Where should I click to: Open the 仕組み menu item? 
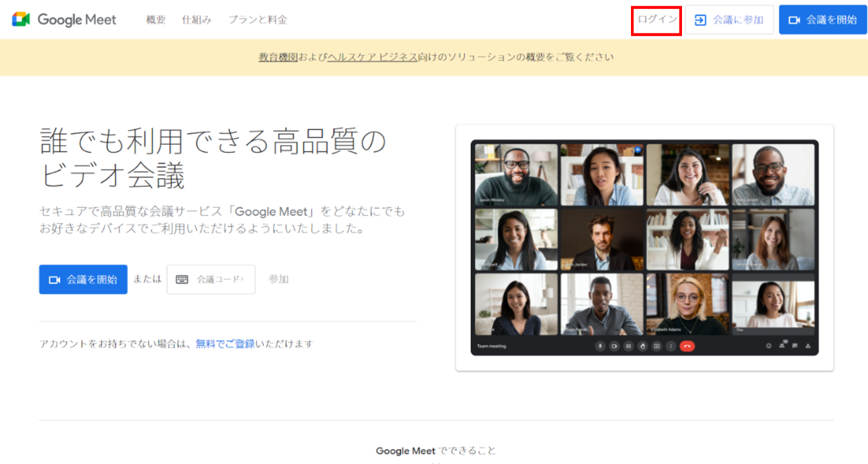[196, 20]
